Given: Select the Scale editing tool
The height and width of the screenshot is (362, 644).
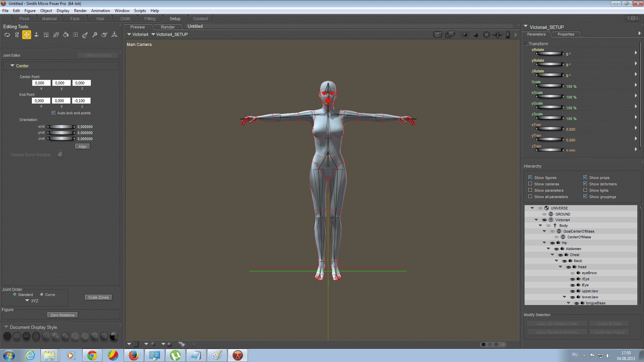Looking at the screenshot, I should [46, 35].
